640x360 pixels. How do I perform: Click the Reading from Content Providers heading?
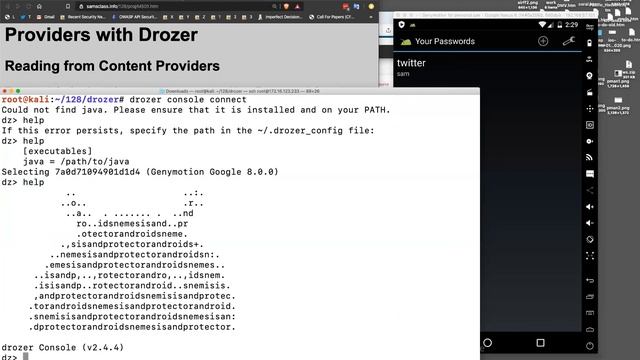(112, 66)
